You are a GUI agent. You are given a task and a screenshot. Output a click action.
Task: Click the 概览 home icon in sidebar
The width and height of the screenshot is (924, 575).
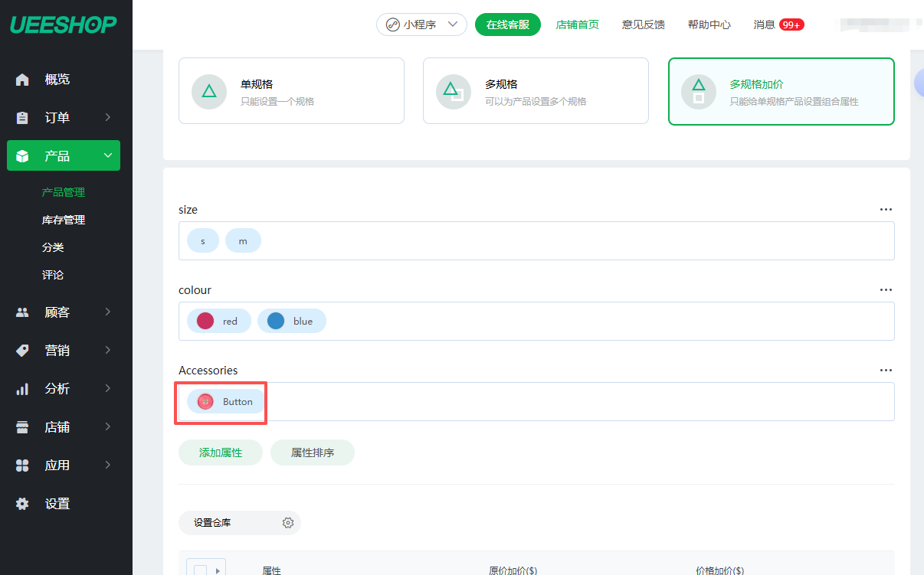pyautogui.click(x=22, y=80)
